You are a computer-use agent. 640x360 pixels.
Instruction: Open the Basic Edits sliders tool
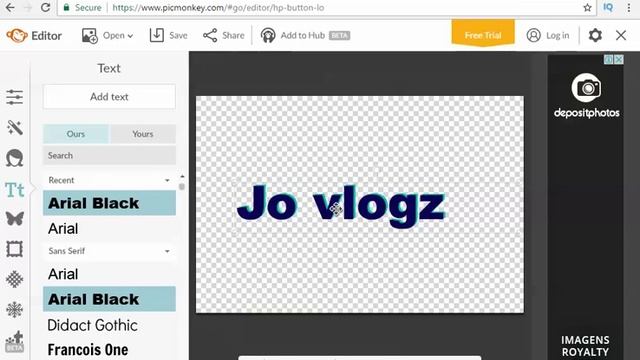pyautogui.click(x=15, y=97)
